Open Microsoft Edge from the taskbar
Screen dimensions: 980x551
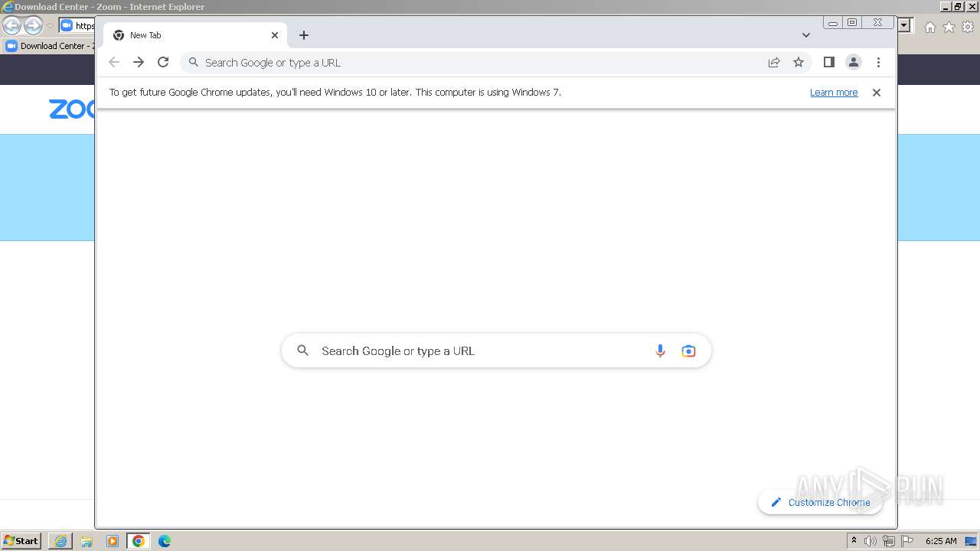coord(165,541)
